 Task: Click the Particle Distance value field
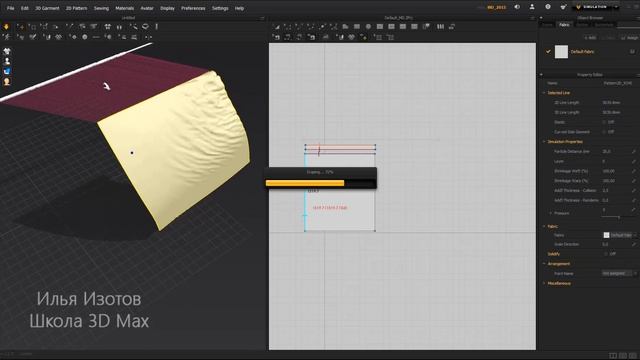(616, 151)
